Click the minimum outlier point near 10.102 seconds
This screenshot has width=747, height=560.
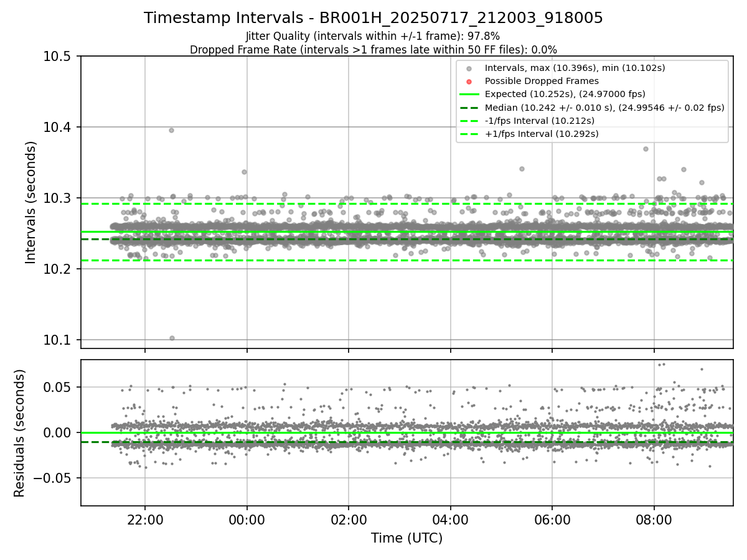[x=172, y=338]
